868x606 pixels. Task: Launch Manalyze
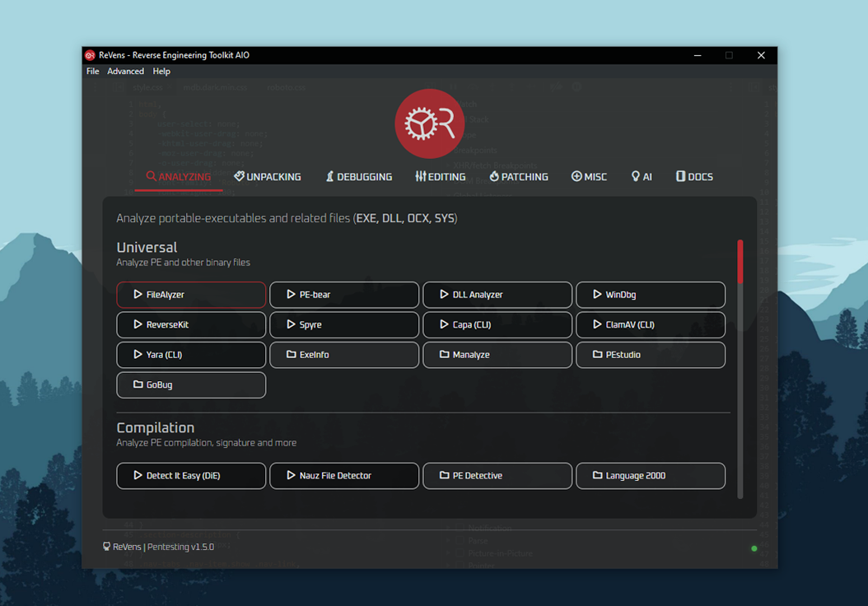tap(497, 355)
